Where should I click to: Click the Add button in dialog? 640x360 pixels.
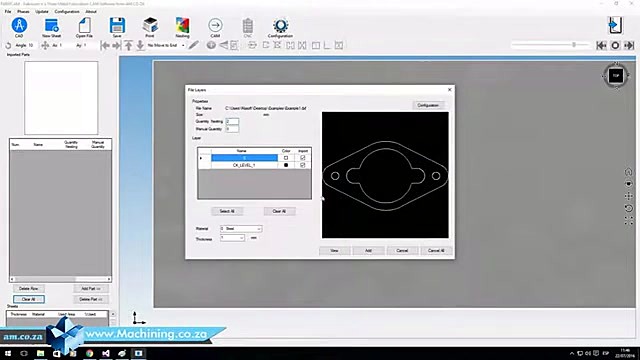click(x=368, y=250)
